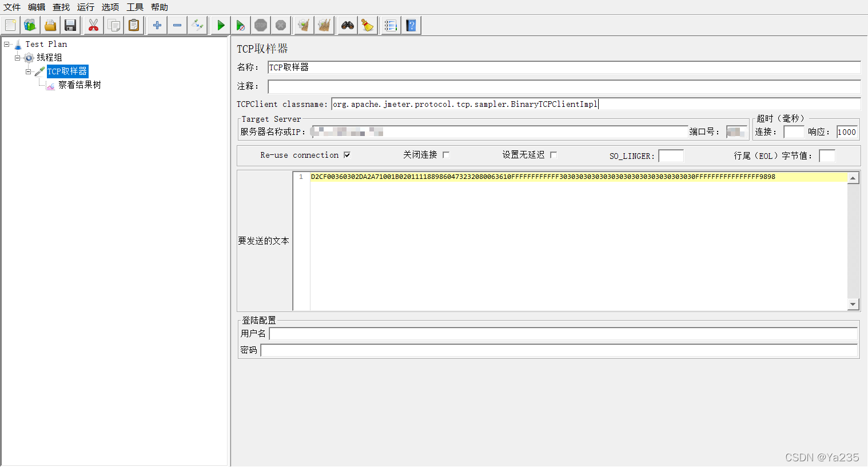Enable the 设置无延迟 checkbox
Screen dimensions: 868x467
tap(554, 155)
